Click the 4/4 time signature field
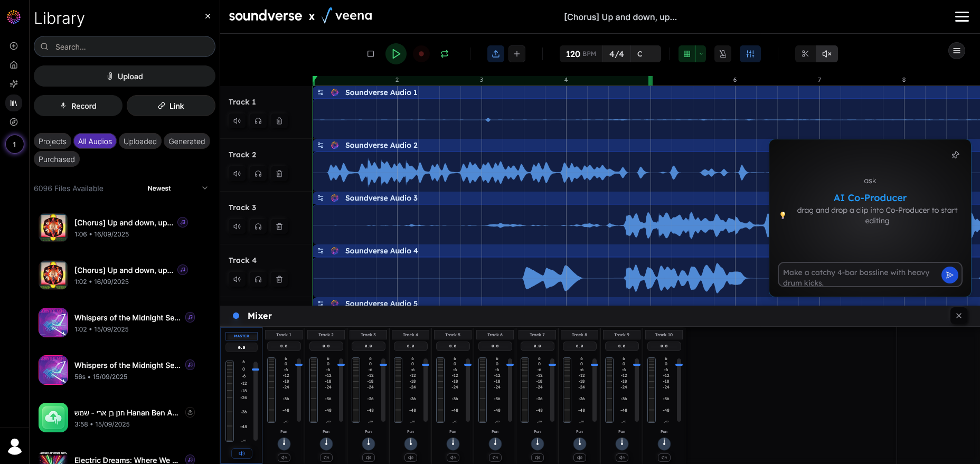This screenshot has height=464, width=980. [x=616, y=54]
